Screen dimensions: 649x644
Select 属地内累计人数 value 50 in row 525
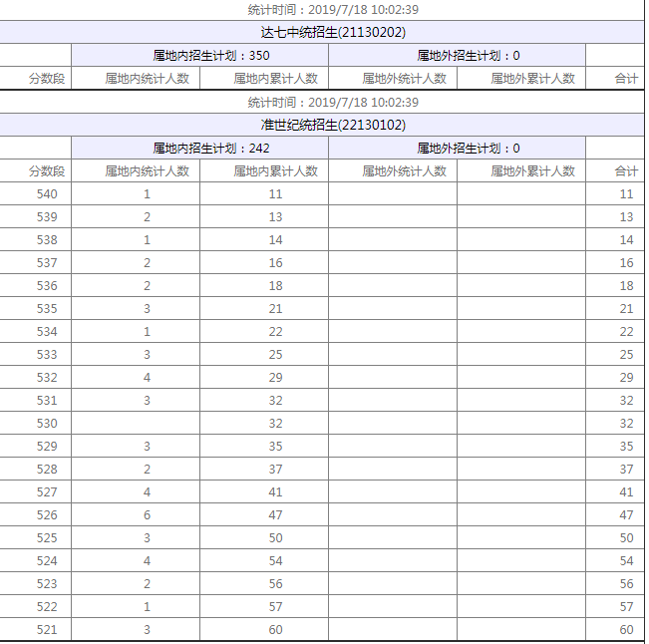pyautogui.click(x=275, y=538)
